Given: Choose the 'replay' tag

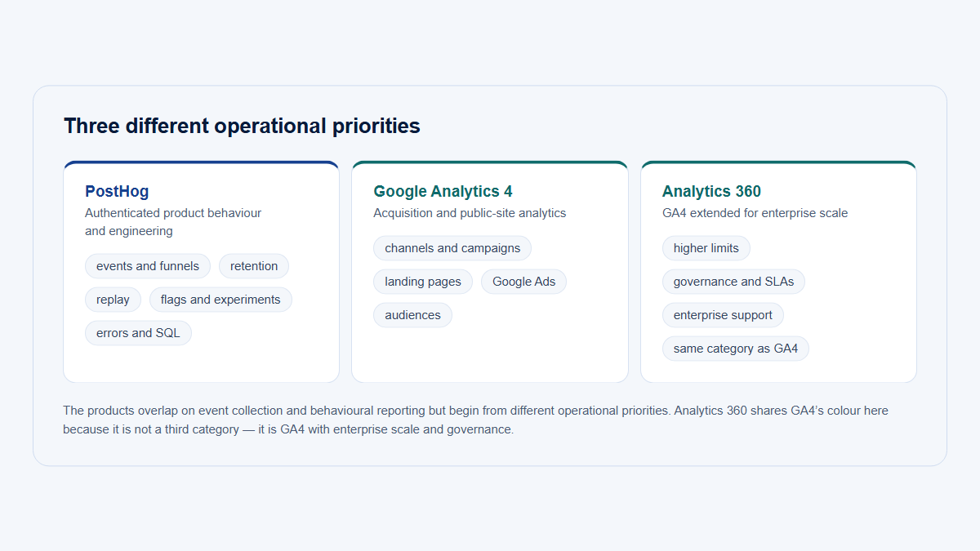Looking at the screenshot, I should click(x=113, y=300).
